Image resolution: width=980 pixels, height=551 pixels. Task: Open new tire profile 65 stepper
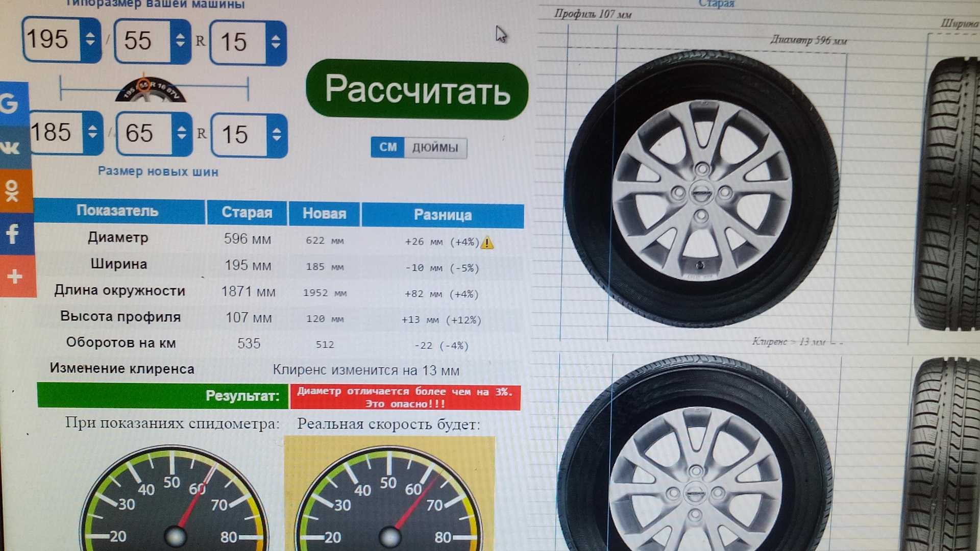click(x=182, y=134)
